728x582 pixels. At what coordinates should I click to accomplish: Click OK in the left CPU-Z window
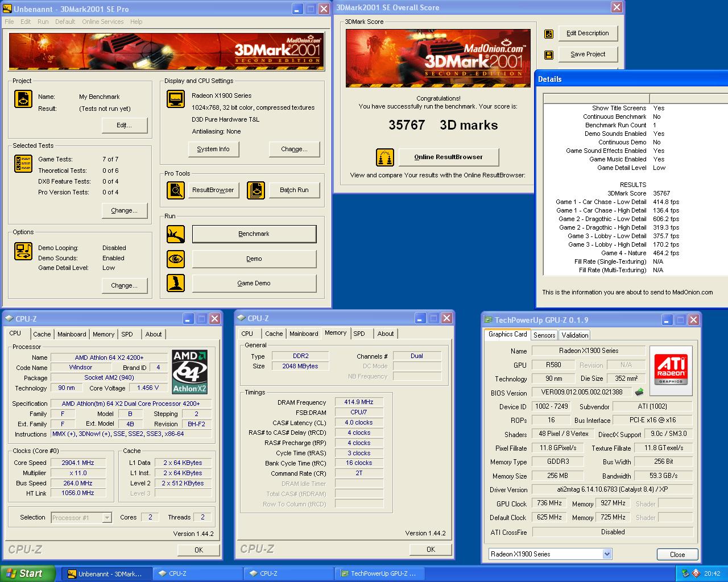[198, 550]
